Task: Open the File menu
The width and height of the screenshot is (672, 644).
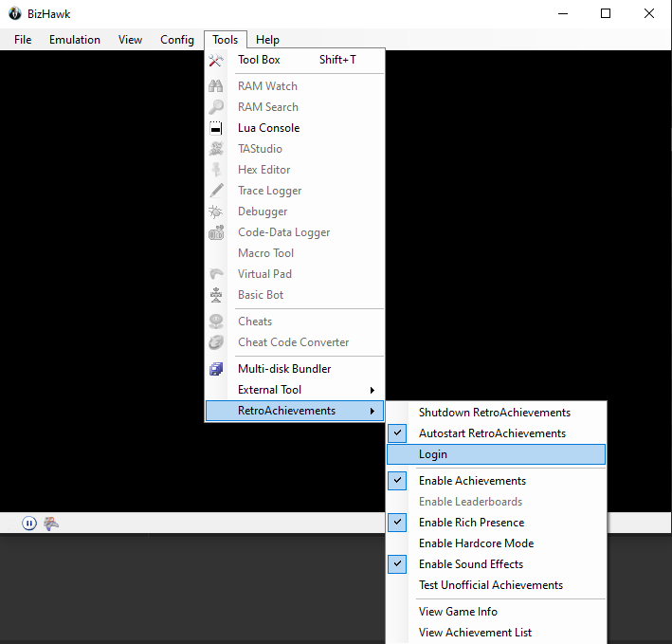Action: pos(23,40)
